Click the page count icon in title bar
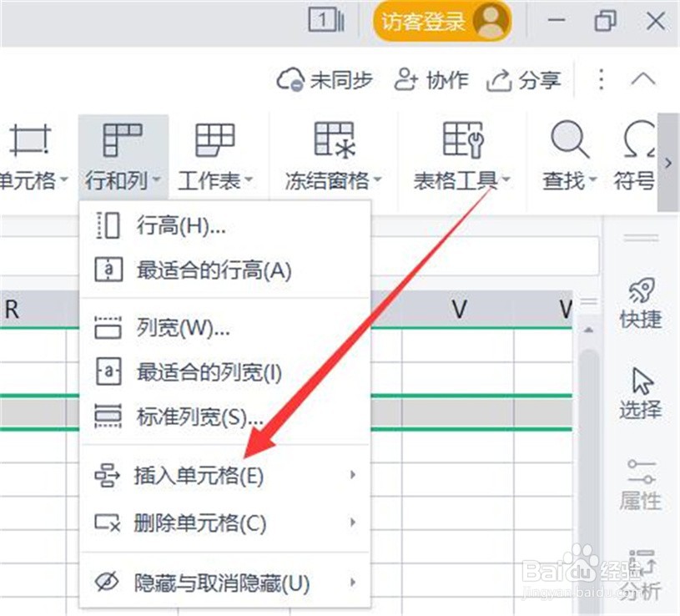The height and width of the screenshot is (616, 680). (326, 20)
